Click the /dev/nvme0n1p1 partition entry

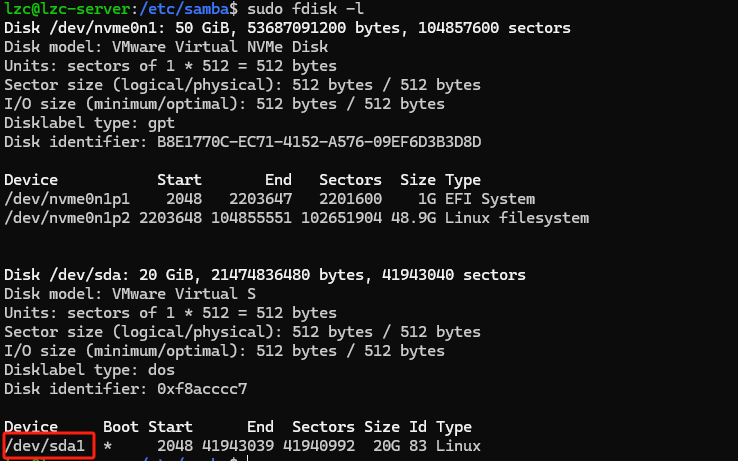pos(66,199)
